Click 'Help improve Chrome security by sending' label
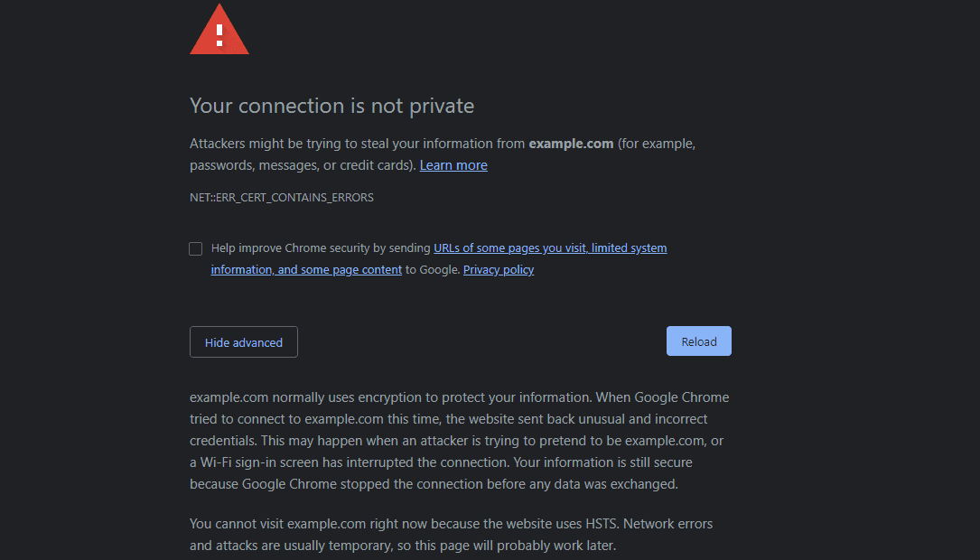 coord(321,247)
